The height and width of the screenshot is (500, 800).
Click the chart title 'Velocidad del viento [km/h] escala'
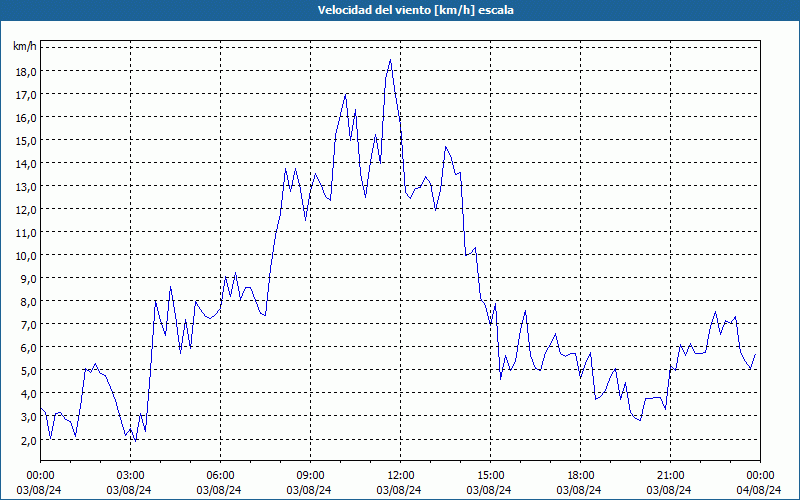pyautogui.click(x=415, y=10)
